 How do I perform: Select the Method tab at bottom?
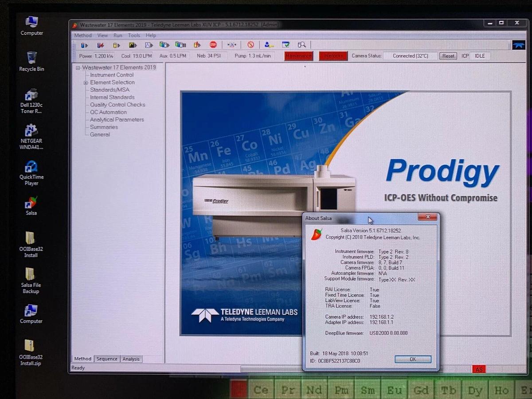(83, 359)
